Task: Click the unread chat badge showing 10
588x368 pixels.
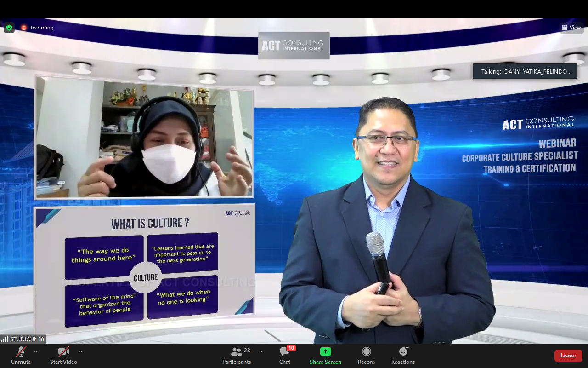Action: point(291,348)
